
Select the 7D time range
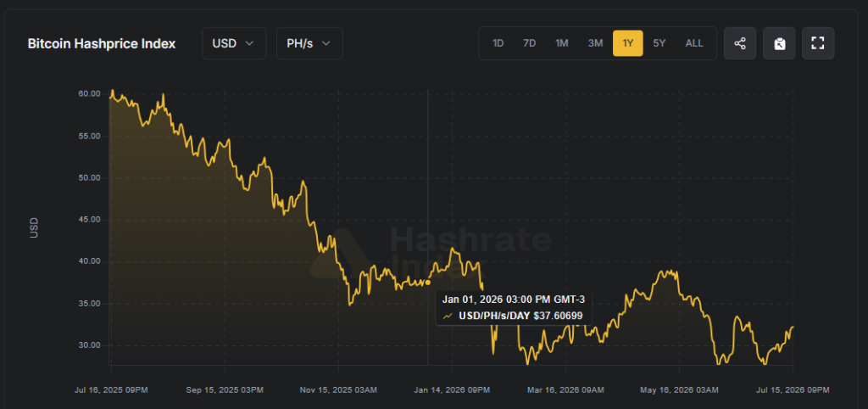[529, 43]
